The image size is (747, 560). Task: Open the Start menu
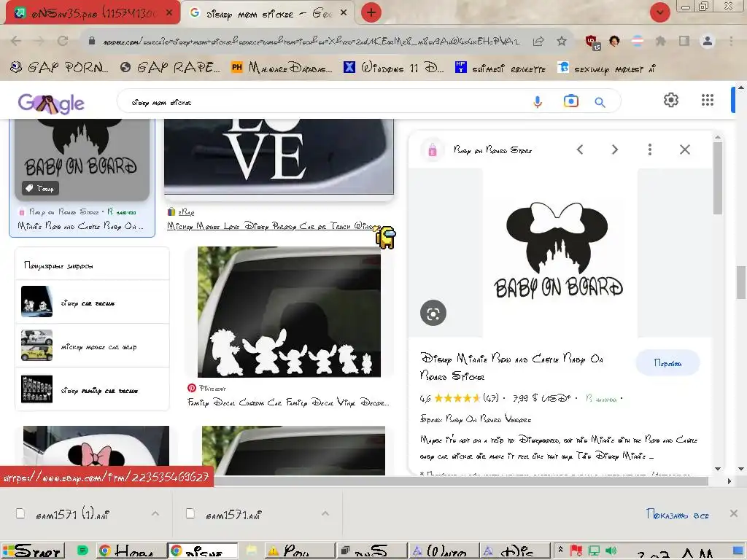(x=32, y=551)
